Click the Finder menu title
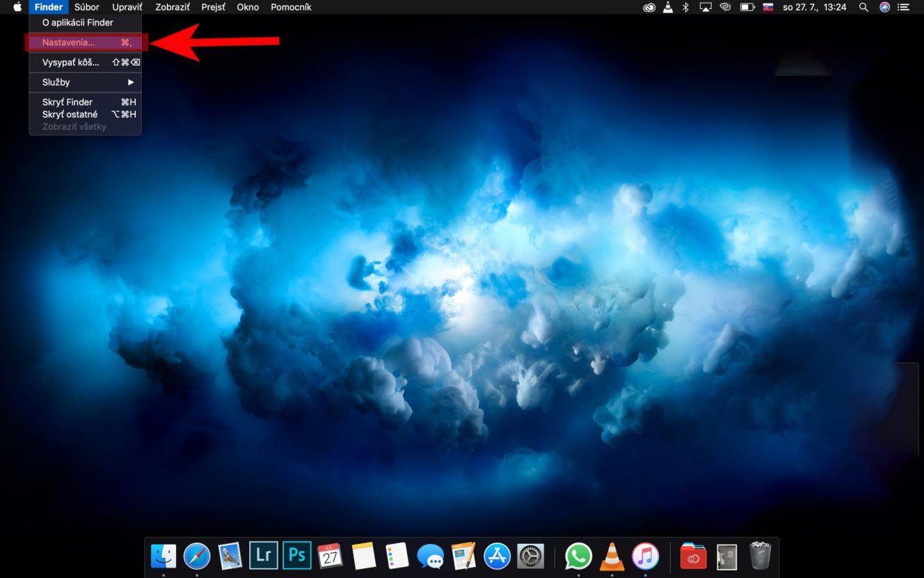Viewport: 924px width, 578px height. 49,7
